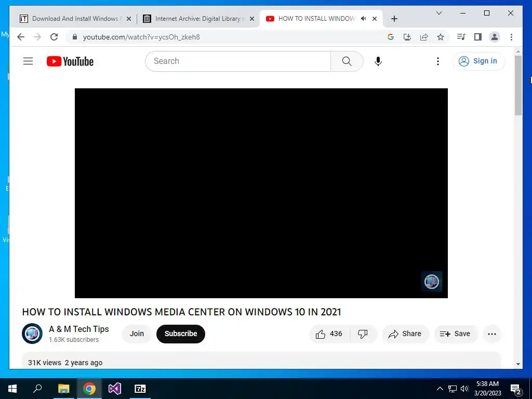Expand the description with 31K views
Viewport: 532px width, 399px height.
tap(261, 361)
